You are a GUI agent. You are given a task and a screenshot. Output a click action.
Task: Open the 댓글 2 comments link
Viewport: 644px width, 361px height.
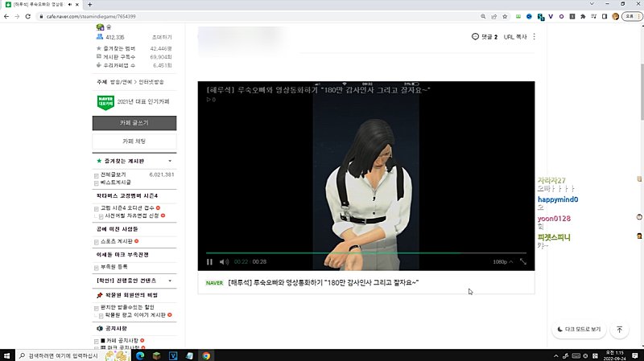(x=485, y=37)
